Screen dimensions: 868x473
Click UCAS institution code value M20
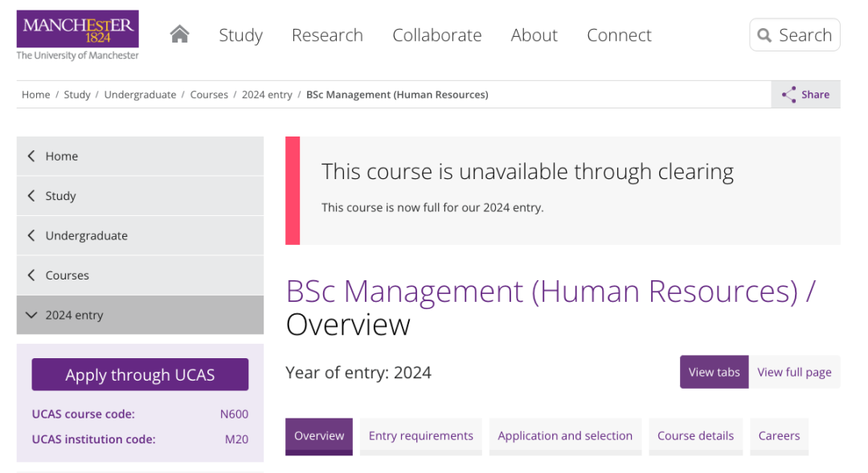point(236,439)
